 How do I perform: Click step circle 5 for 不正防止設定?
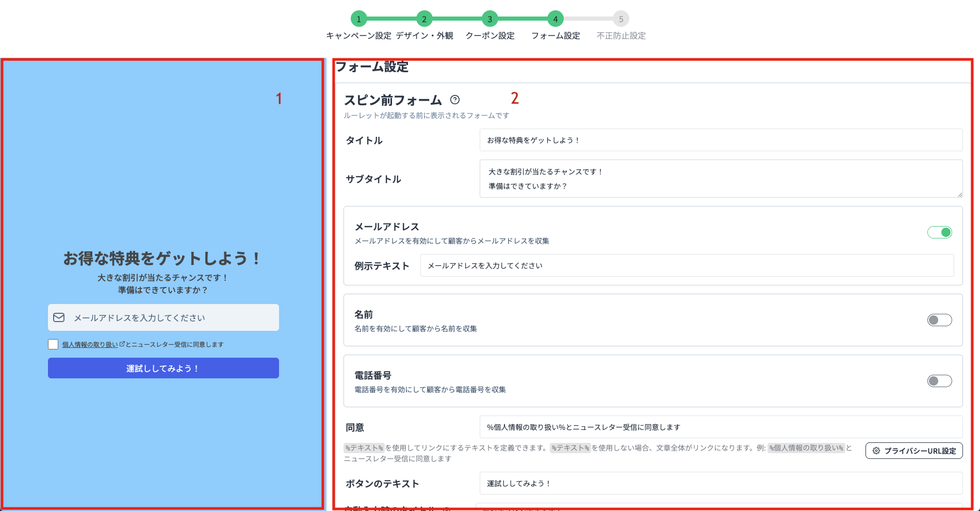pyautogui.click(x=620, y=19)
